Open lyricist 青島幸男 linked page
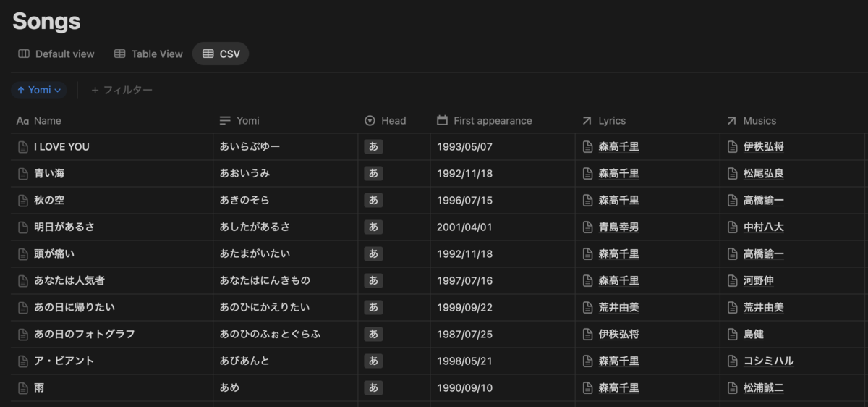The image size is (868, 407). point(618,227)
